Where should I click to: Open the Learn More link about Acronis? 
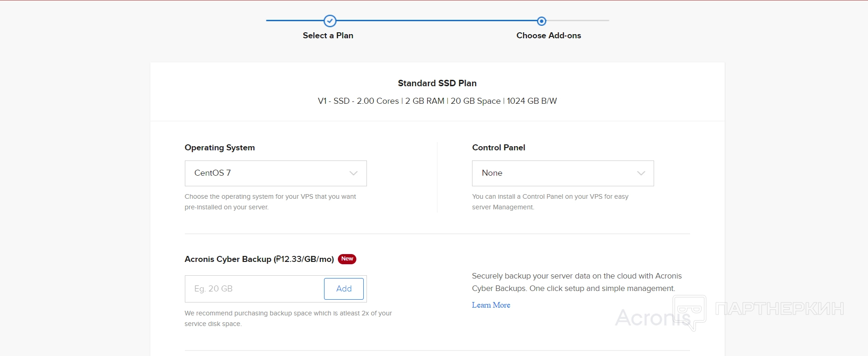coord(491,305)
